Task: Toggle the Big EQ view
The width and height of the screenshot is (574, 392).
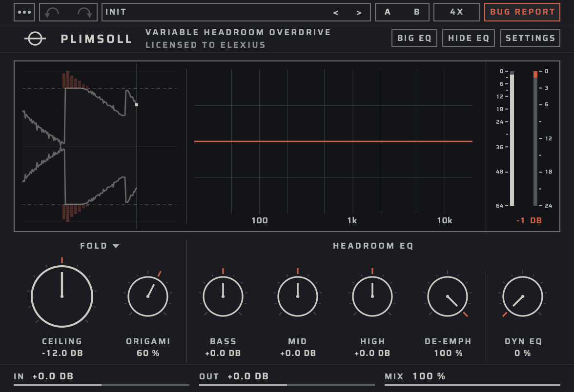Action: click(414, 38)
